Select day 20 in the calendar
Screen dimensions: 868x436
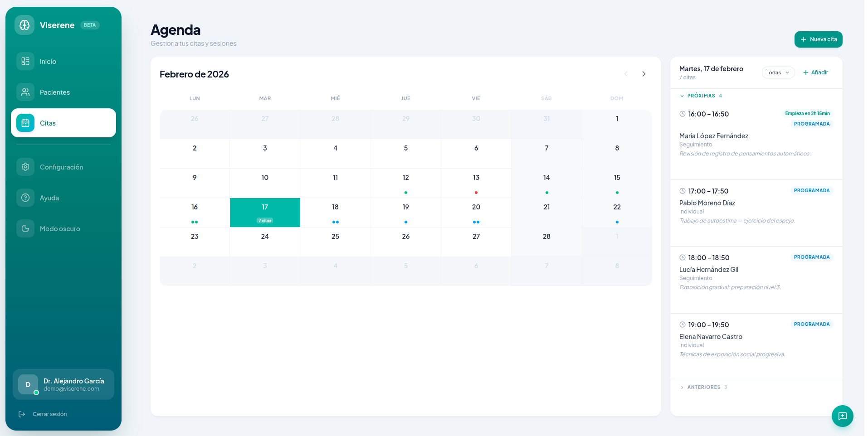(x=476, y=212)
